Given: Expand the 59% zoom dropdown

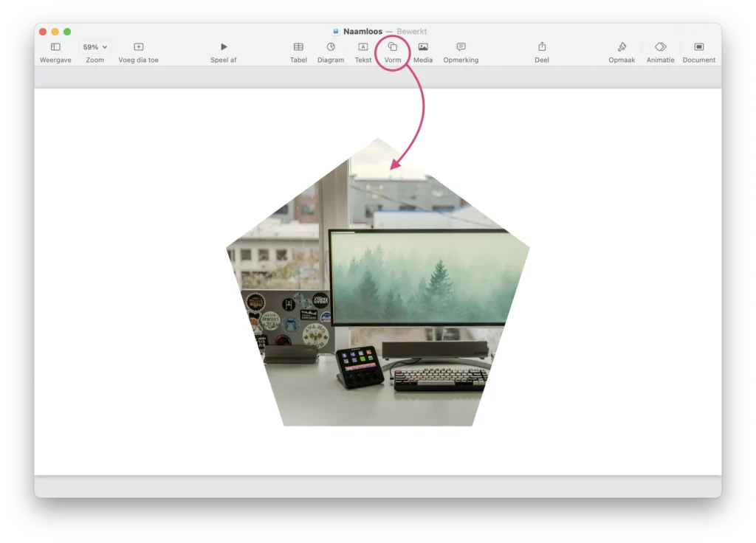Looking at the screenshot, I should coord(94,47).
